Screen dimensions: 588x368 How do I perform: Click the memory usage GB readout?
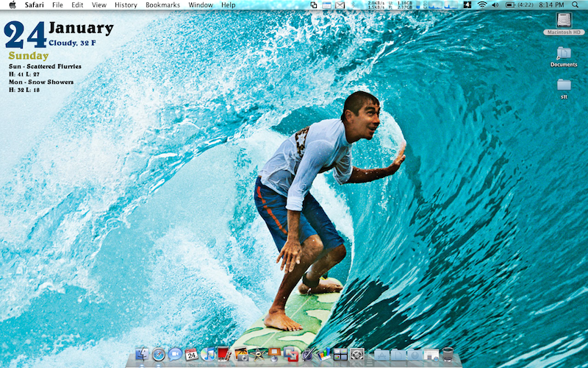coord(401,5)
